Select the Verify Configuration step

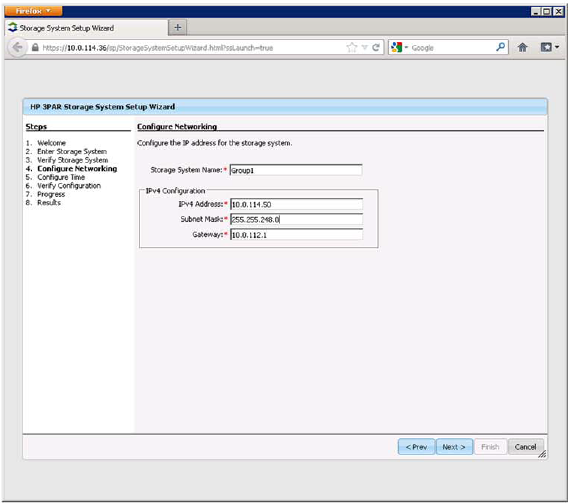pos(69,185)
